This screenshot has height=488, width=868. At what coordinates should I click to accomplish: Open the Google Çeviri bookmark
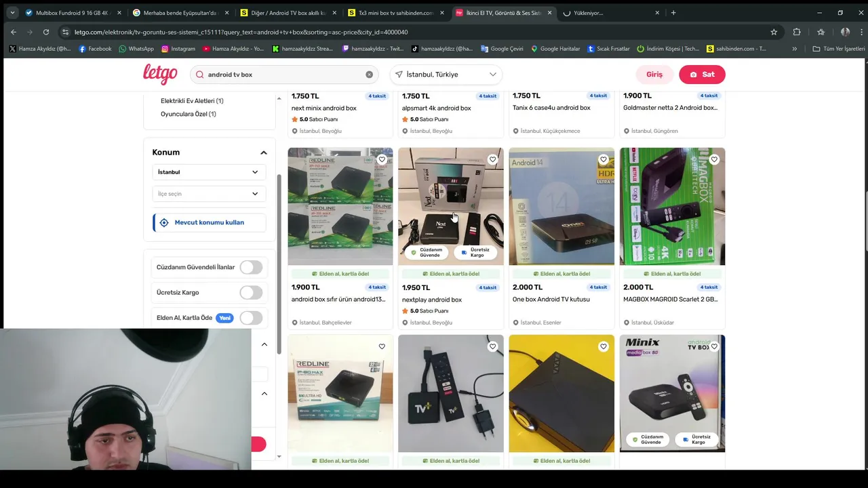502,49
